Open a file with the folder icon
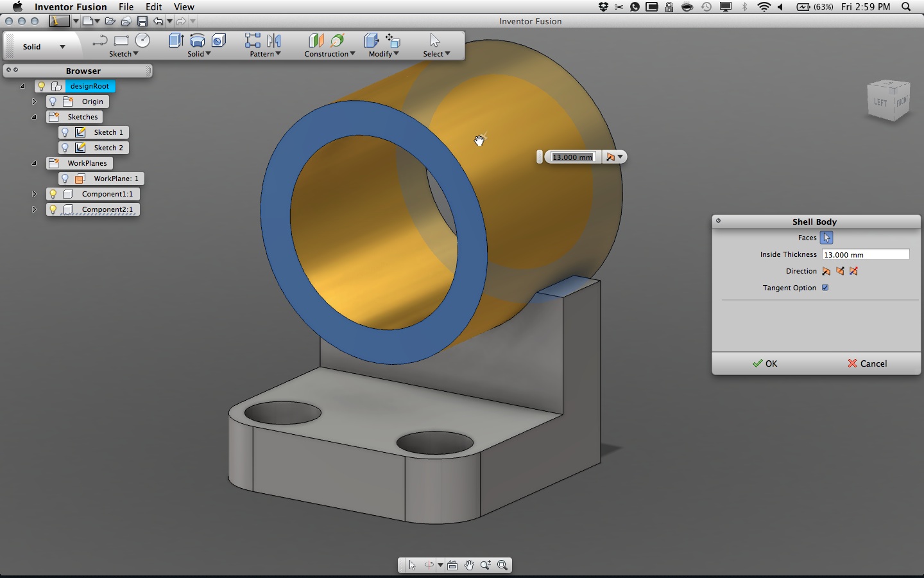 pyautogui.click(x=110, y=21)
